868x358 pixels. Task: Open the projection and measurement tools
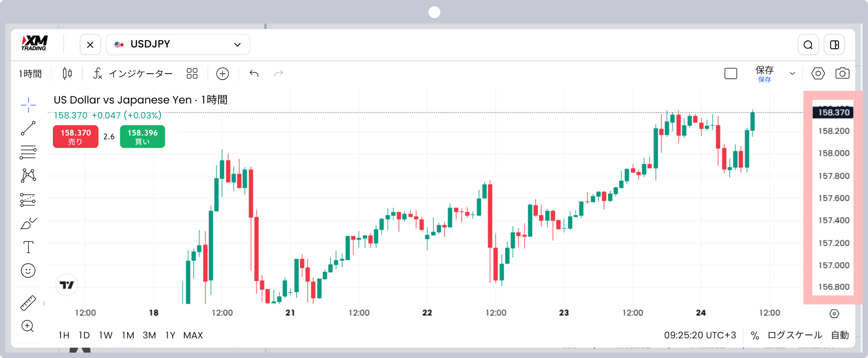coord(28,199)
